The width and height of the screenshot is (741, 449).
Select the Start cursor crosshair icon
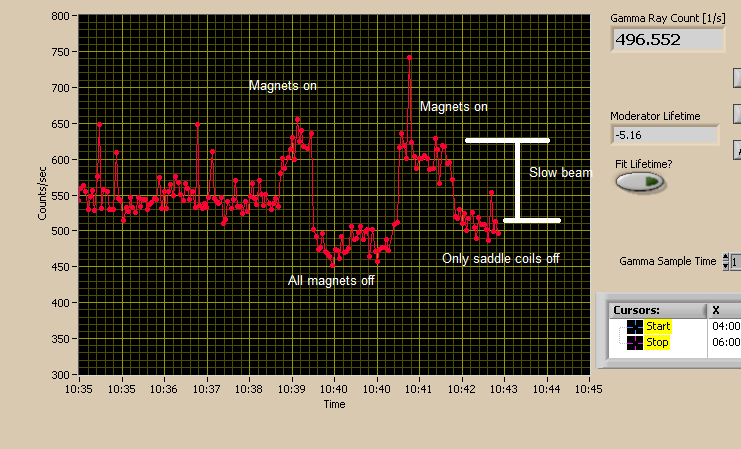coord(635,327)
